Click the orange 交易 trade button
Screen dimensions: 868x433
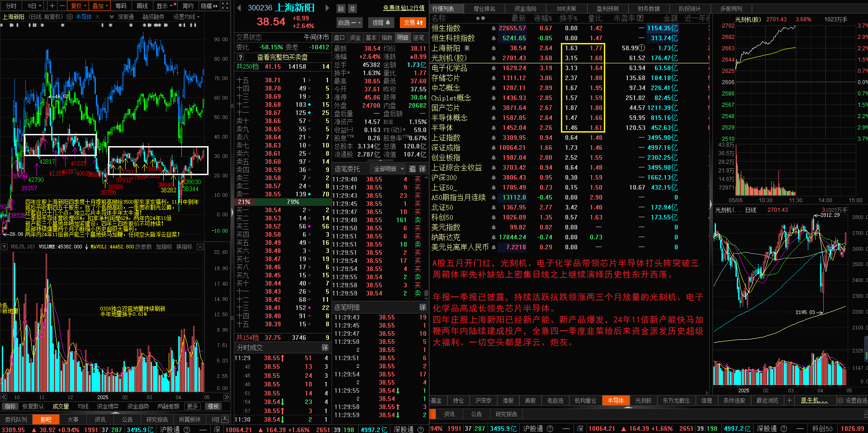coord(413,23)
